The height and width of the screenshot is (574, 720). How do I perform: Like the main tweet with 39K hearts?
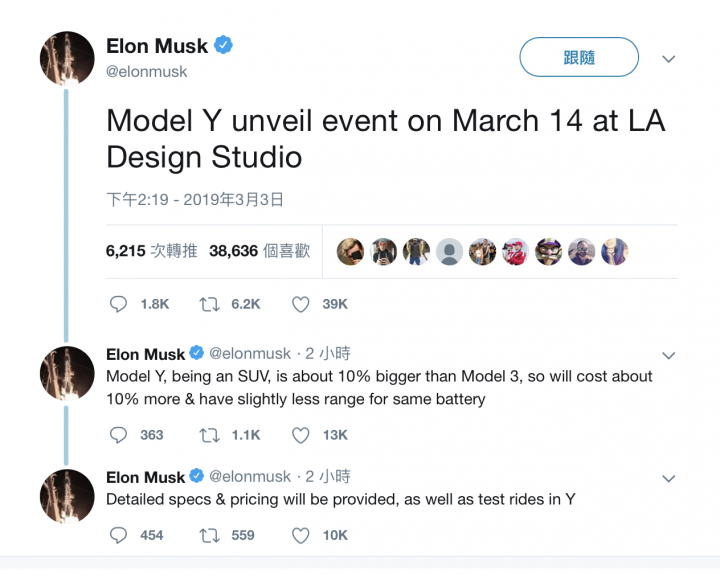coord(301,304)
